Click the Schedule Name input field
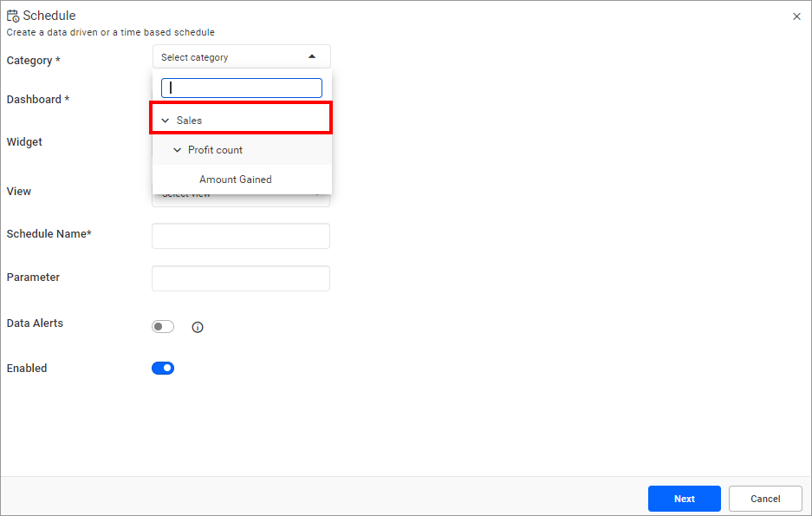Viewport: 812px width, 516px height. click(x=241, y=235)
